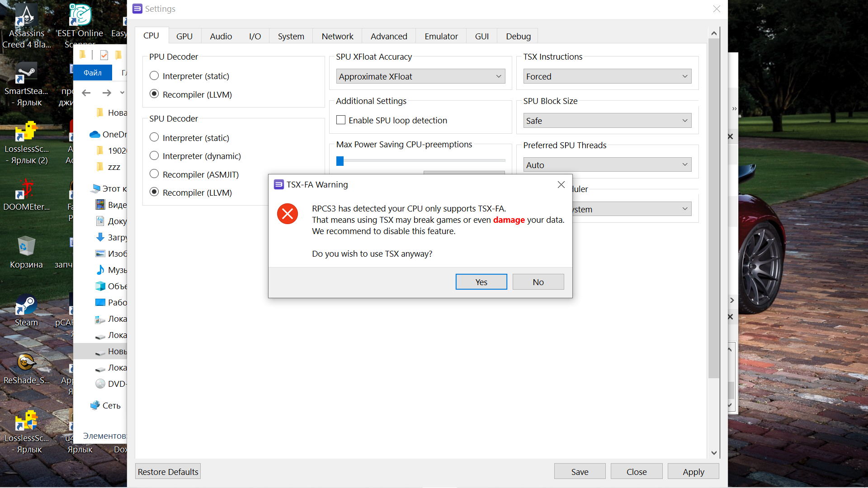
Task: Select the Сеть item in Explorer tree
Action: [111, 405]
